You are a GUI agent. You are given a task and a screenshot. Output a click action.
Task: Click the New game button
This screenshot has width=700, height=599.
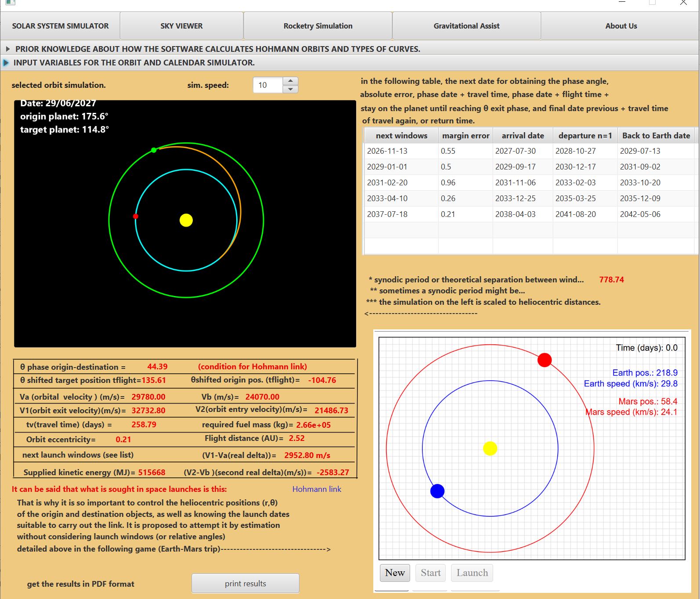395,573
